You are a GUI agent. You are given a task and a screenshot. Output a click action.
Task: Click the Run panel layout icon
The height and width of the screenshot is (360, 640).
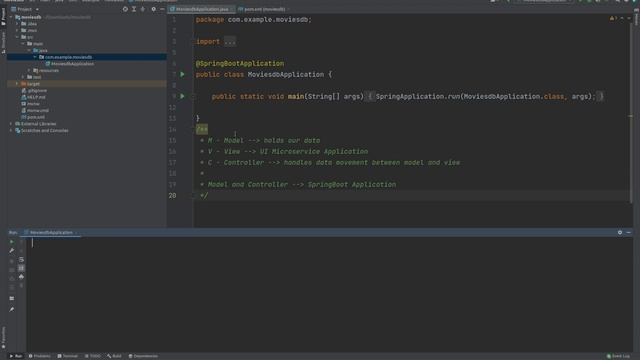point(12,298)
